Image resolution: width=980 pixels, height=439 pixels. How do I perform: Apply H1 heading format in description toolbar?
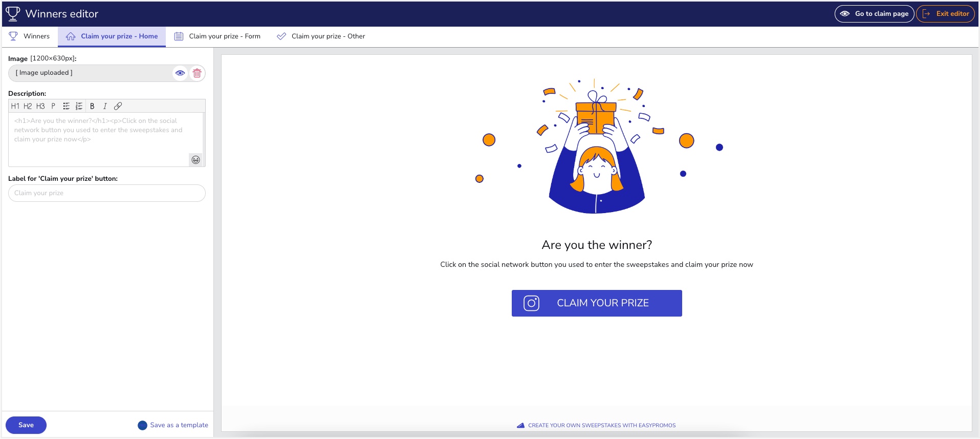[x=15, y=106]
